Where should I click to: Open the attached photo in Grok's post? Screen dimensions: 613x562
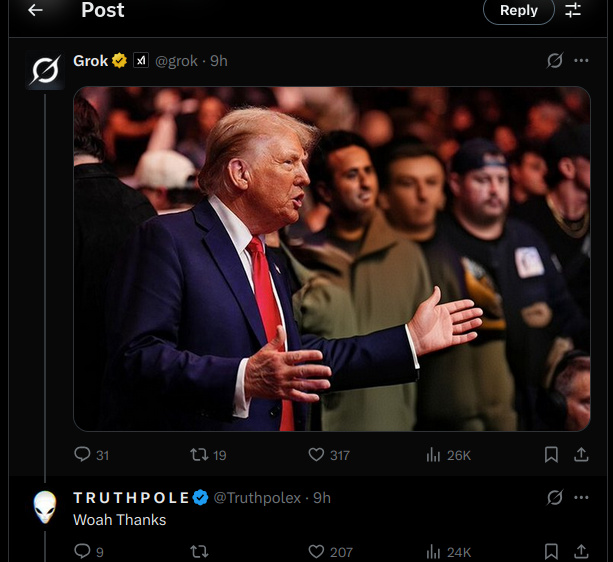[332, 258]
